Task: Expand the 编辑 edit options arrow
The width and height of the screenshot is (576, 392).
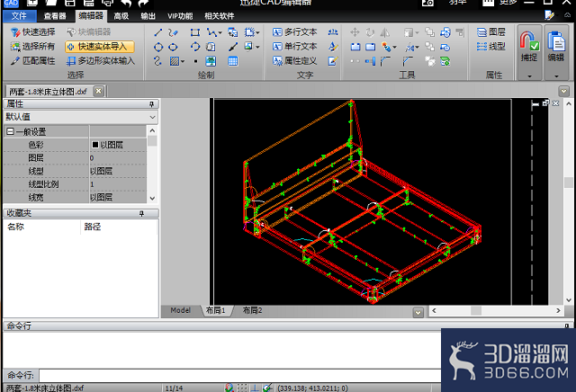Action: pyautogui.click(x=556, y=76)
